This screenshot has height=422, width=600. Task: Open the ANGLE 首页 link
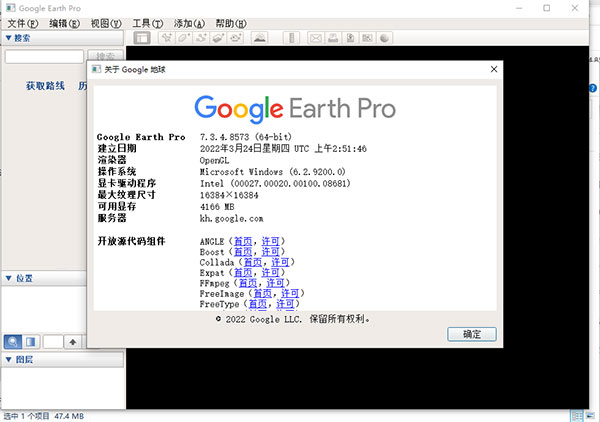click(x=243, y=241)
